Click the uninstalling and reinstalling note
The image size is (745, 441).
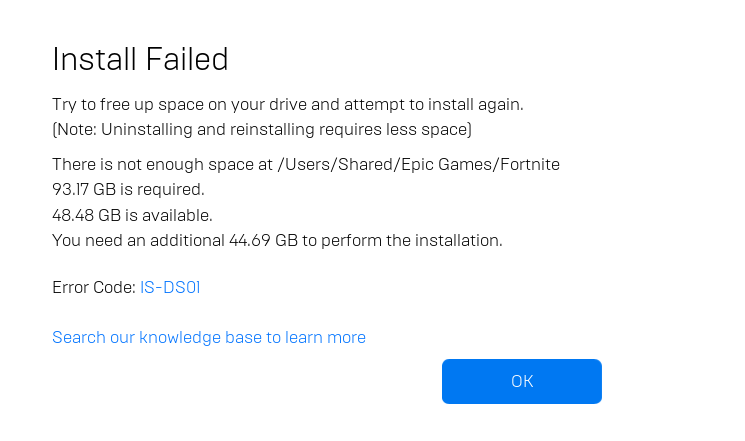262,130
